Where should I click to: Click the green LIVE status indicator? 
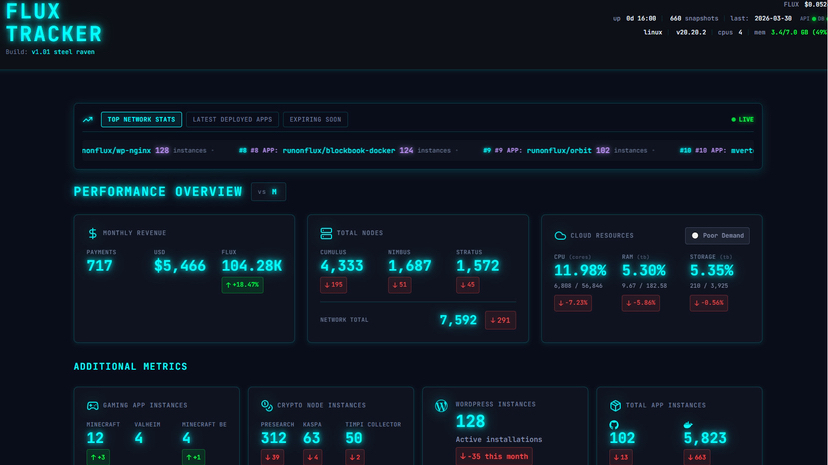[x=742, y=119]
